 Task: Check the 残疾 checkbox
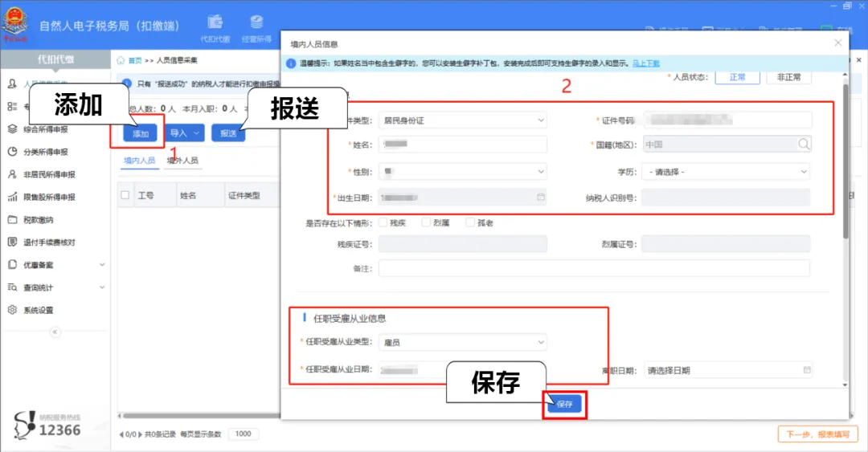(x=383, y=222)
